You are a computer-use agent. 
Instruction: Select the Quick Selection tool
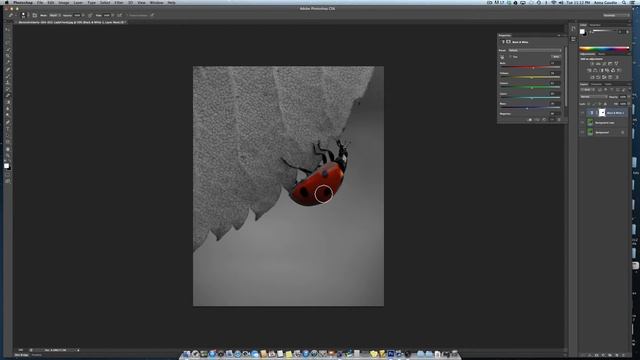8,49
